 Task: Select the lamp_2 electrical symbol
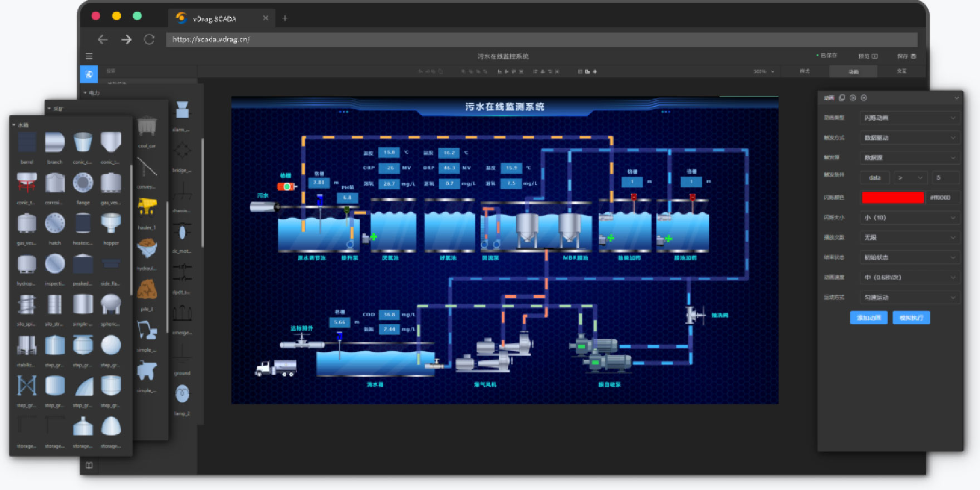[182, 394]
